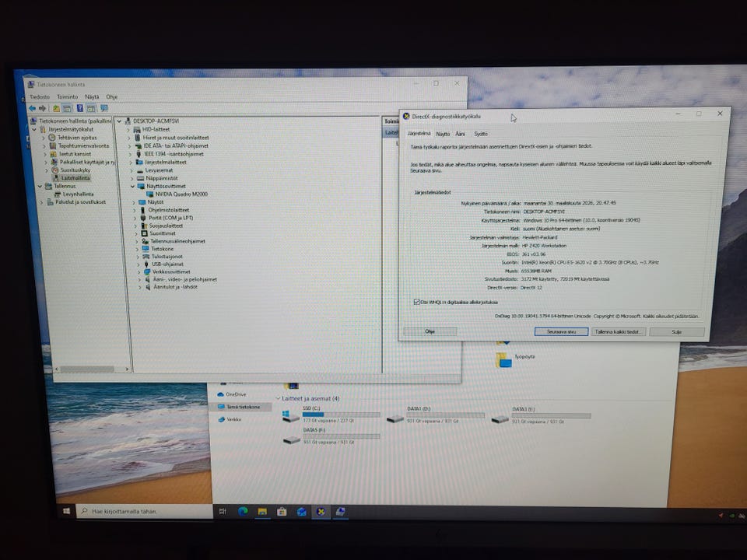Click the Näppäimistöt keyboard icon

point(140,178)
